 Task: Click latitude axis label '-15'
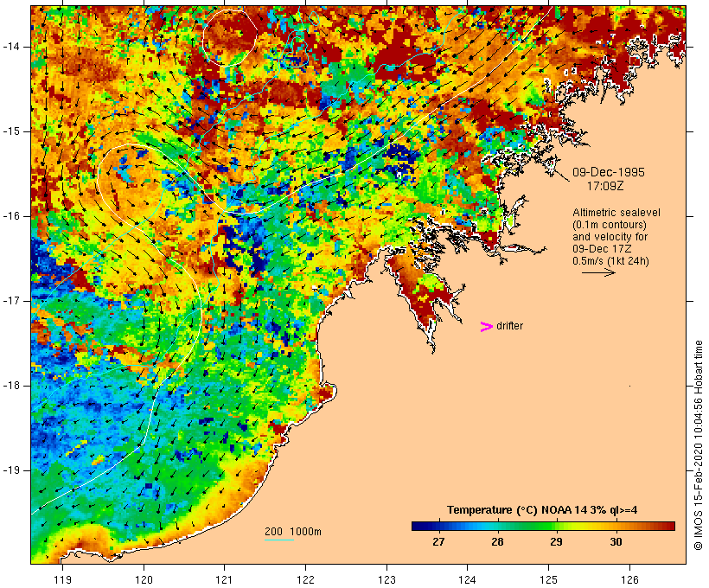click(11, 131)
